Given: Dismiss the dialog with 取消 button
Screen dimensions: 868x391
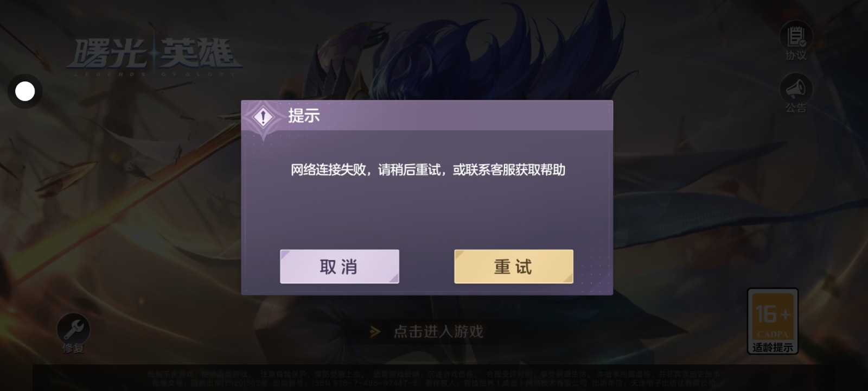Looking at the screenshot, I should pos(340,267).
